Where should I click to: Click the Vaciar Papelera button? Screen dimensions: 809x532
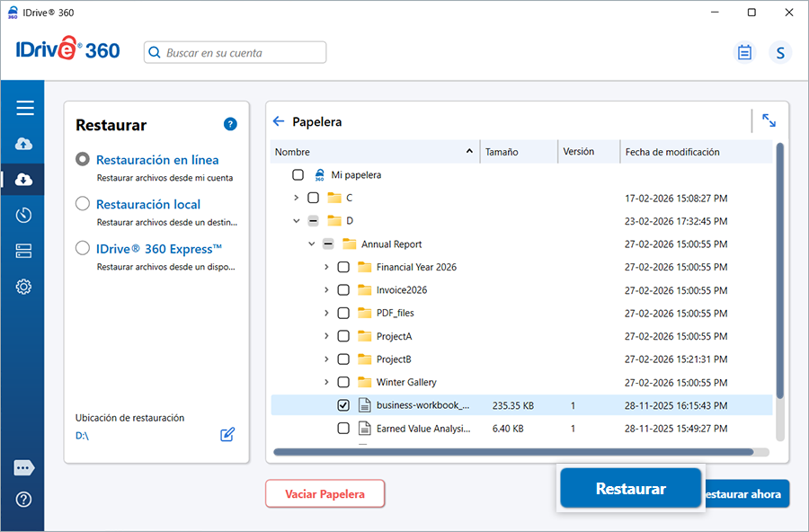(x=324, y=493)
